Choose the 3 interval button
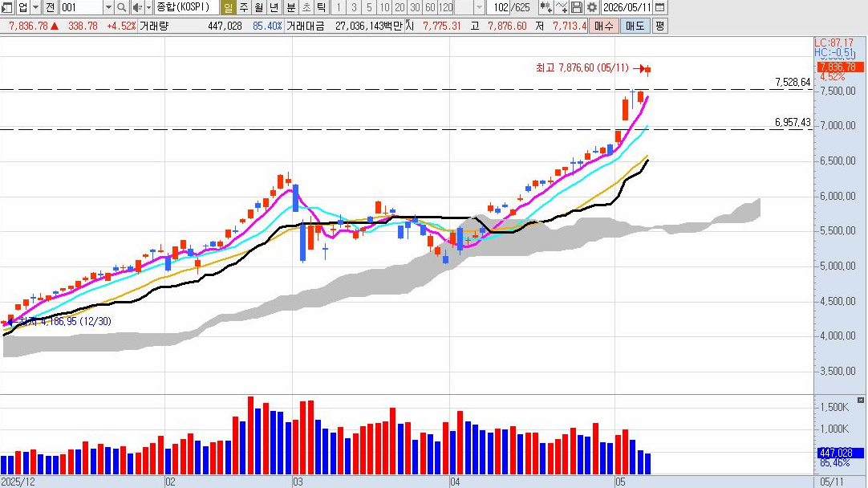868x488 pixels. (355, 7)
